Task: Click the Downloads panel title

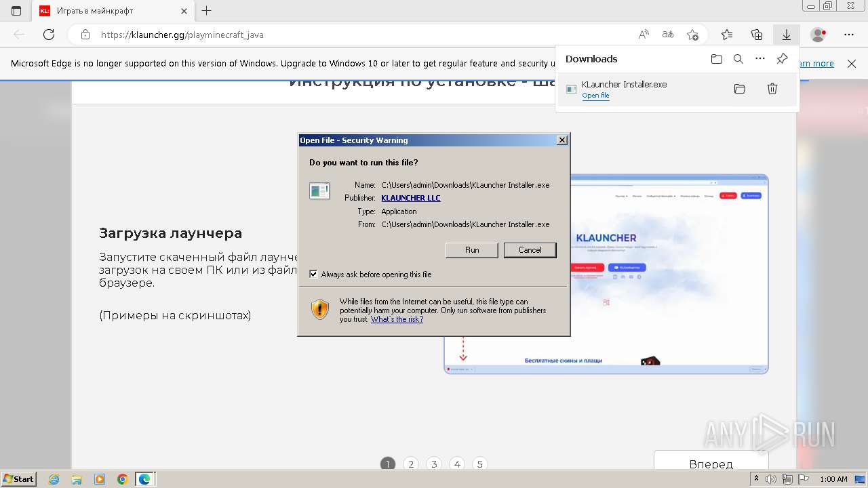Action: 591,59
